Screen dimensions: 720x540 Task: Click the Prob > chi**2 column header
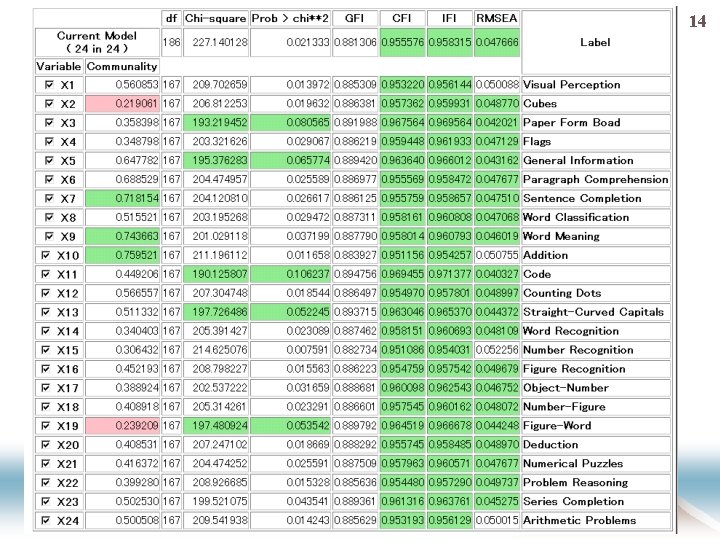click(x=290, y=18)
